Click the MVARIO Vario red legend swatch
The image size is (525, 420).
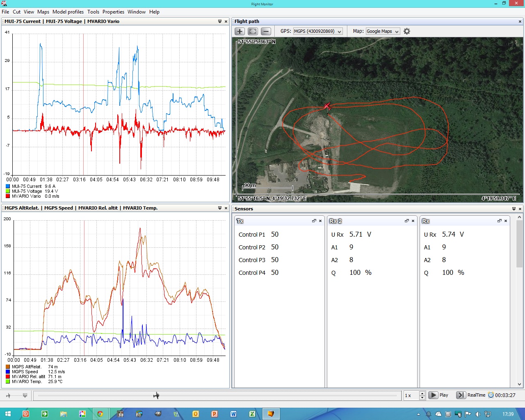pos(8,196)
